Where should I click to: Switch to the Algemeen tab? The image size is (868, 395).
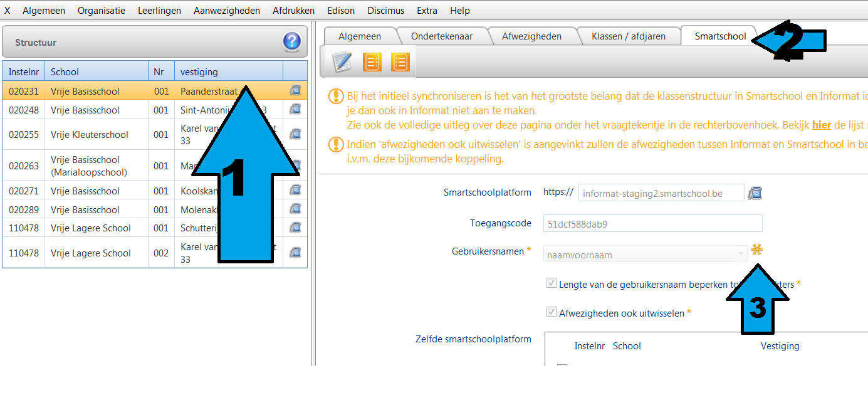click(360, 36)
